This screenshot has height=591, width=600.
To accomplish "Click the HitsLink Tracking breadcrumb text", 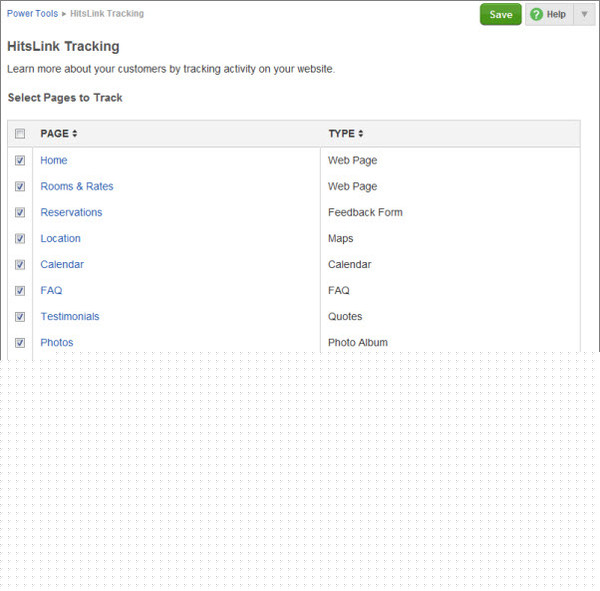I will point(107,13).
